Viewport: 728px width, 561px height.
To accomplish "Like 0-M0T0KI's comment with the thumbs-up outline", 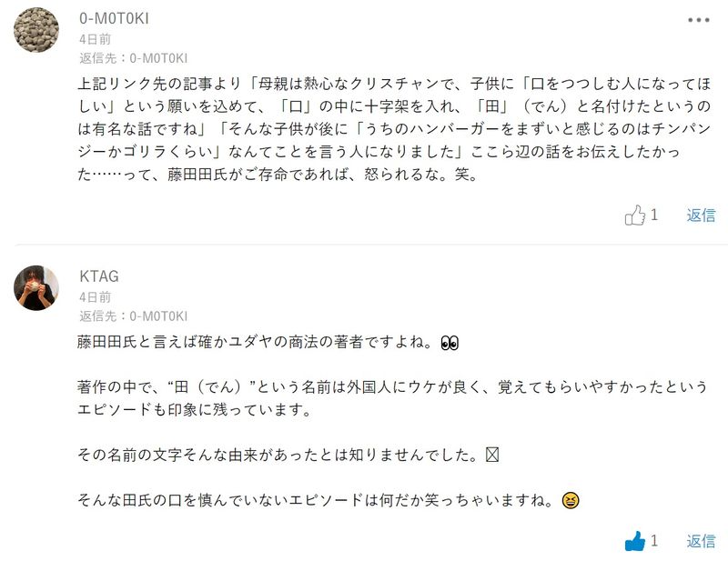I will pyautogui.click(x=634, y=215).
